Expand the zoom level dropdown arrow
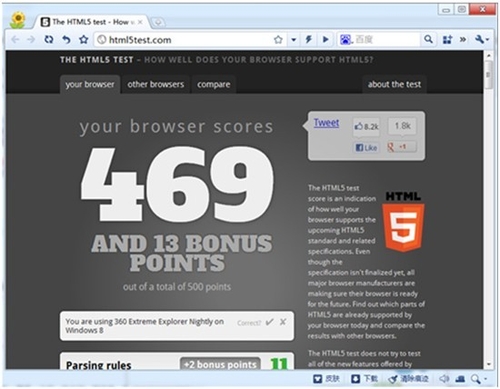The width and height of the screenshot is (500, 389). pyautogui.click(x=485, y=379)
